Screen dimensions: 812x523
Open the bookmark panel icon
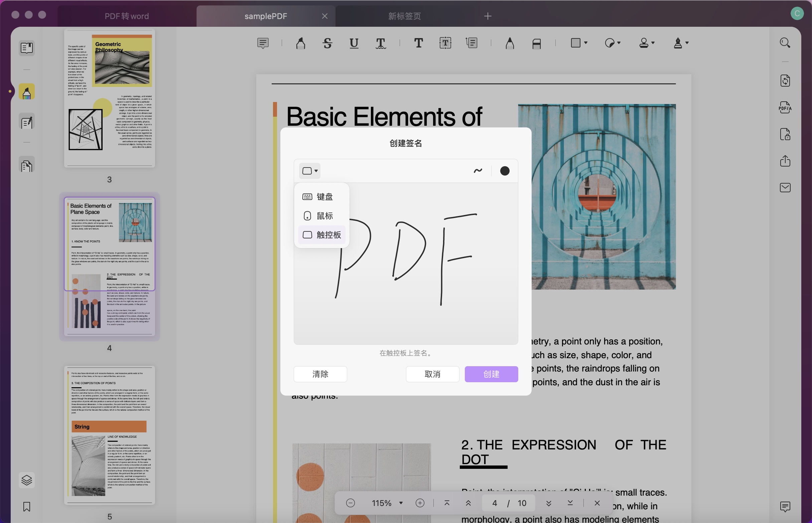[x=26, y=507]
